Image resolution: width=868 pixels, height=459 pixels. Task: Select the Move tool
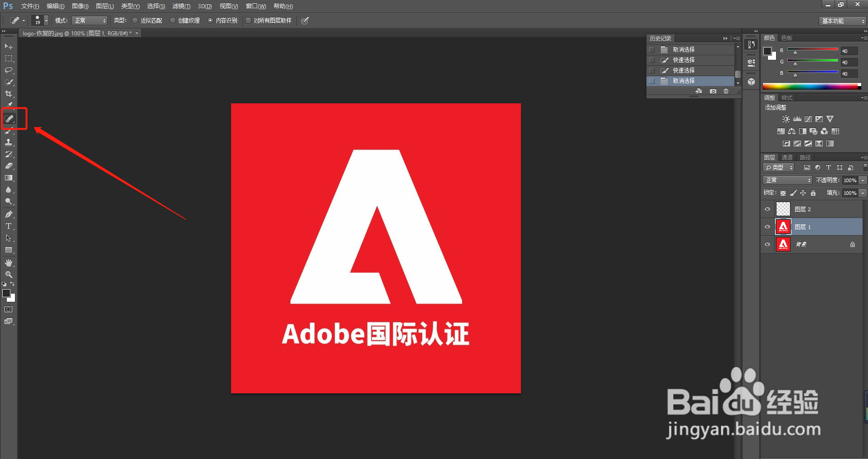9,47
